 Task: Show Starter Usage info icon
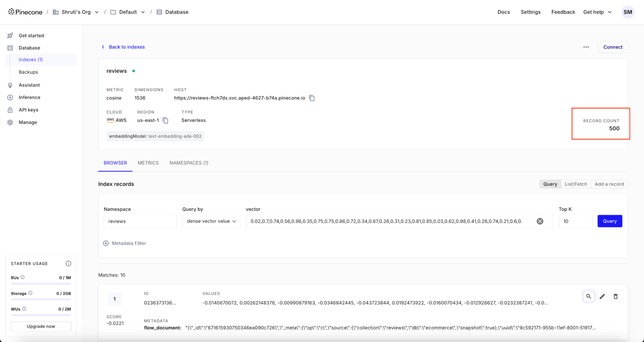[x=68, y=263]
